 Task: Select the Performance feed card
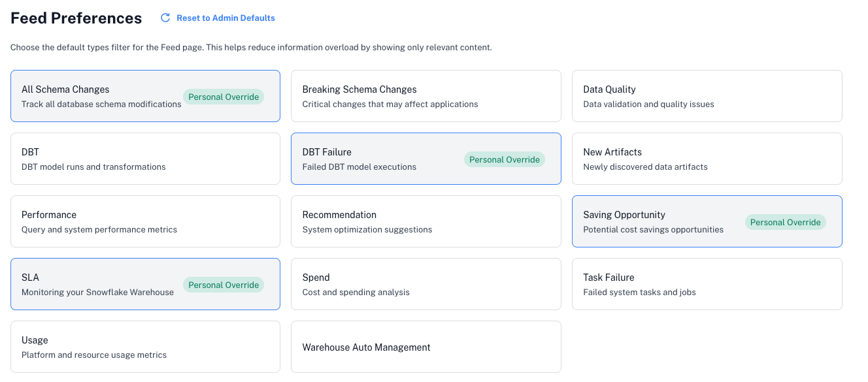145,221
